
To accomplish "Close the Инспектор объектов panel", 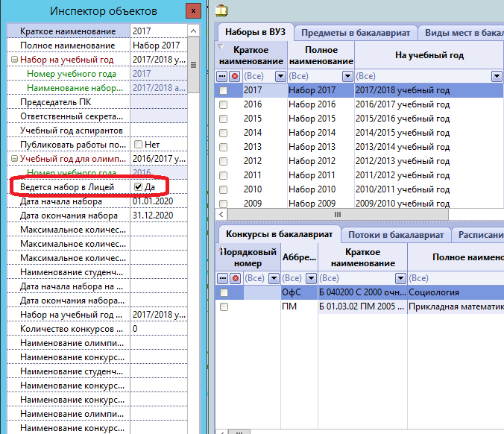I will pos(193,11).
